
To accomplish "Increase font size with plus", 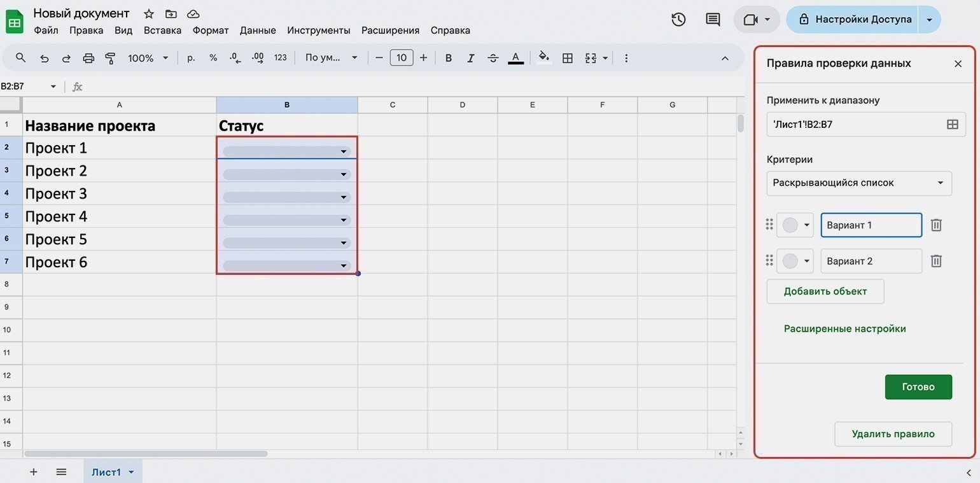I will [423, 58].
